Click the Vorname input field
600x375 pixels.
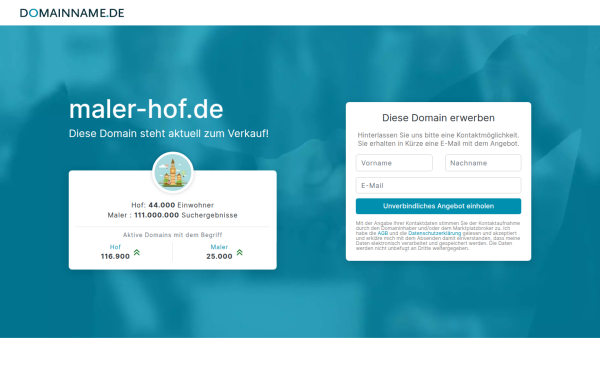pyautogui.click(x=394, y=163)
